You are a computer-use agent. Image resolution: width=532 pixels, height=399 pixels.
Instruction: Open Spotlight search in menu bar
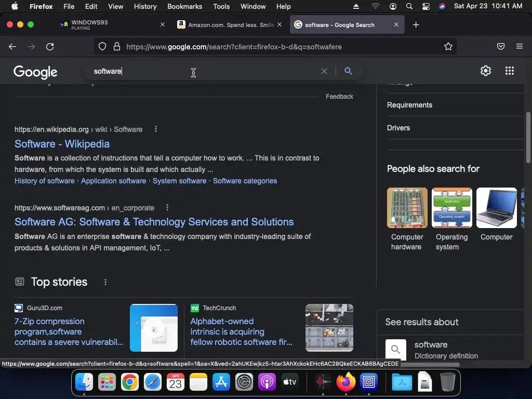409,6
